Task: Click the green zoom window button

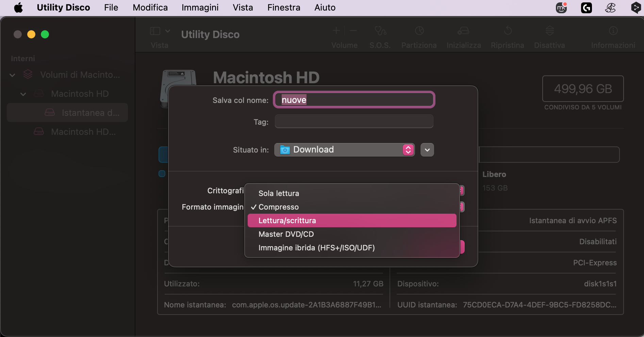Action: pos(45,34)
